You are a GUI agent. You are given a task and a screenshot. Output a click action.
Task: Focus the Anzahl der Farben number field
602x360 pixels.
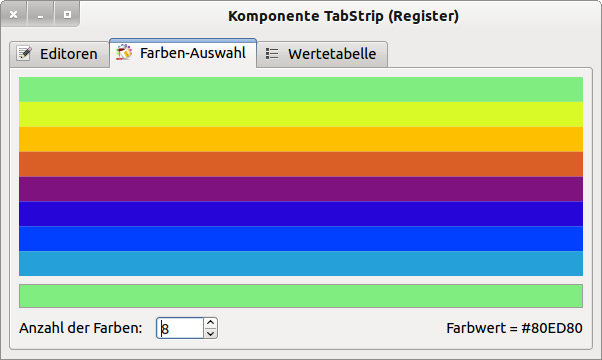click(180, 328)
